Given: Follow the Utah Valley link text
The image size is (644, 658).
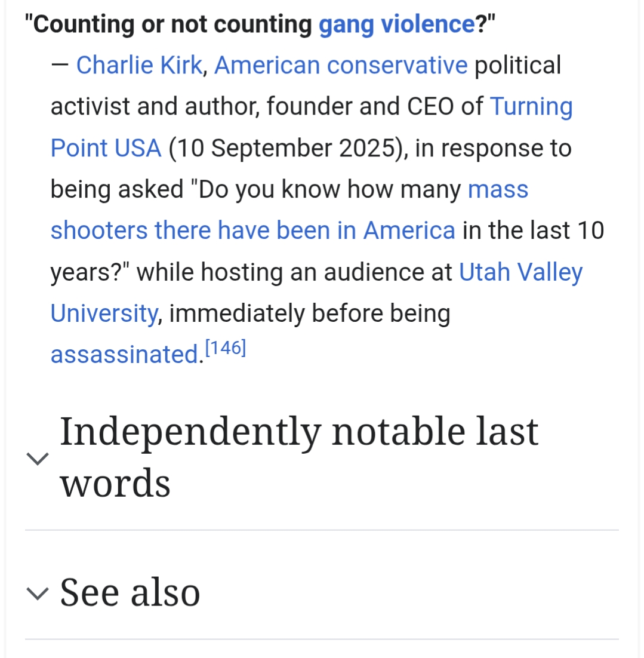Looking at the screenshot, I should [520, 272].
